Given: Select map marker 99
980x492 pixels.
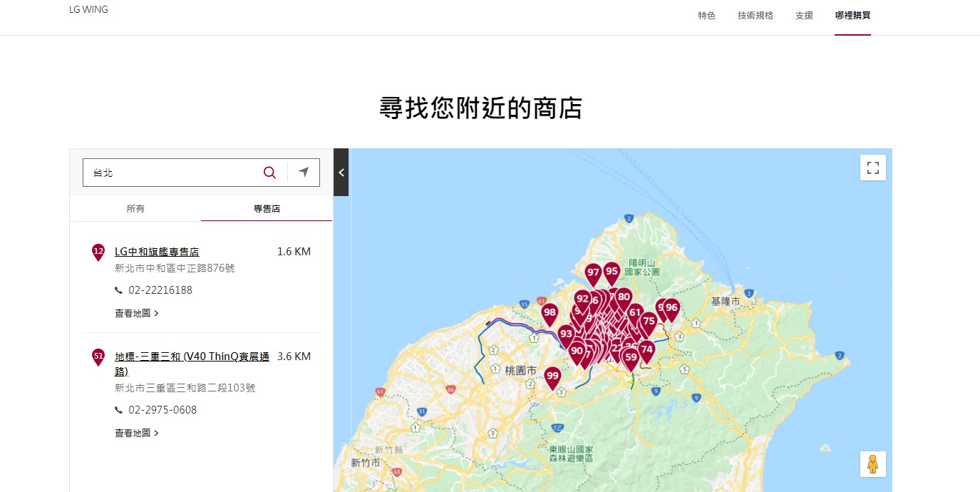Looking at the screenshot, I should pos(552,376).
